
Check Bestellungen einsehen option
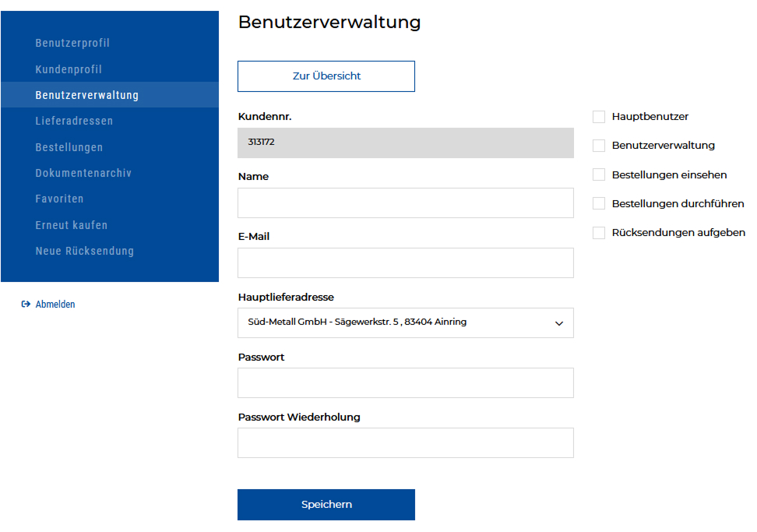pos(599,174)
